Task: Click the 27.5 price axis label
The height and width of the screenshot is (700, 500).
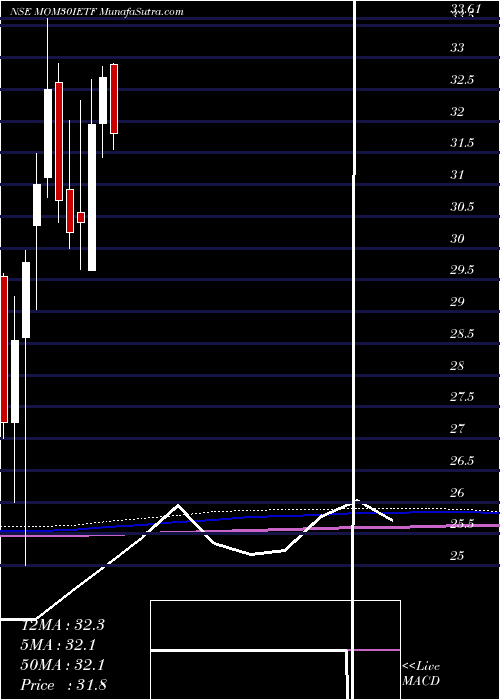Action: point(462,397)
